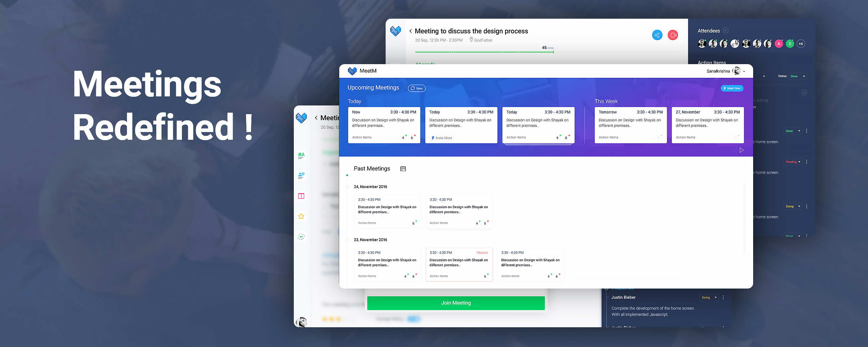Click the 'Upcoming Meetings' heading
Screen dimensions: 868x347
point(373,88)
